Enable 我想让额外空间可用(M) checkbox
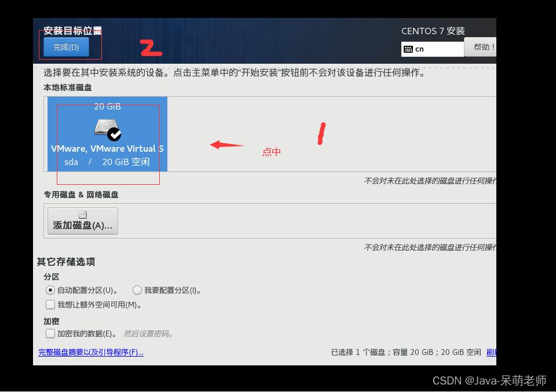 [50, 304]
